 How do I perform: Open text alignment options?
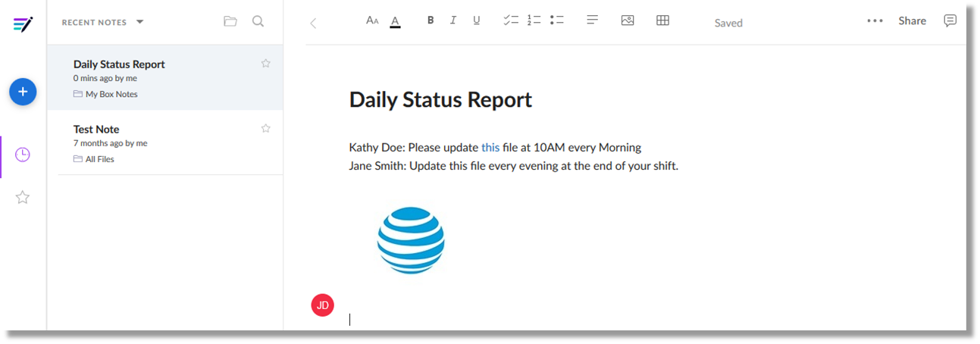point(593,20)
